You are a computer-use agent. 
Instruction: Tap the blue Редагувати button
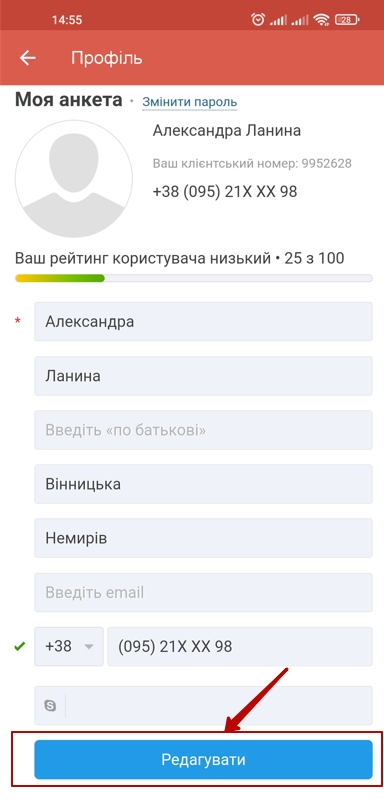tap(203, 759)
